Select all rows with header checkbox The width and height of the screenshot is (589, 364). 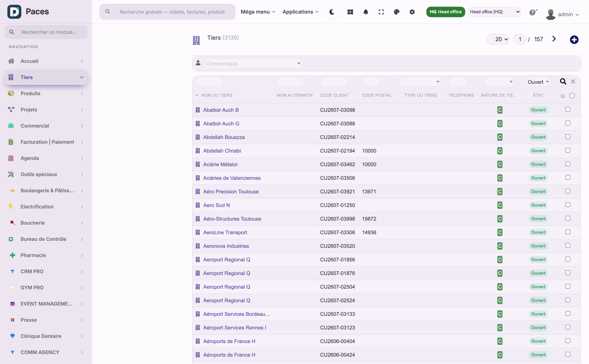click(x=572, y=96)
